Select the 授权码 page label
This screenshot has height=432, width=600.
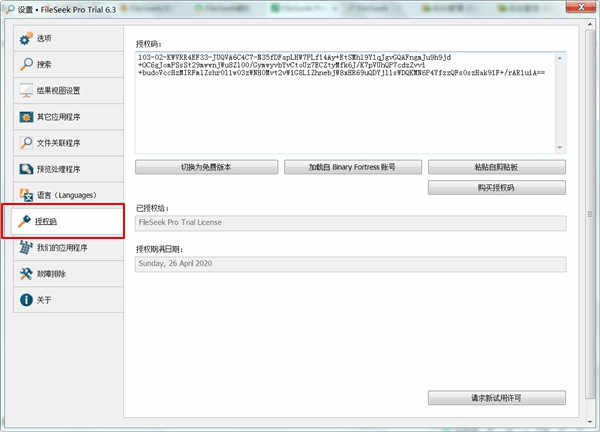tap(46, 221)
